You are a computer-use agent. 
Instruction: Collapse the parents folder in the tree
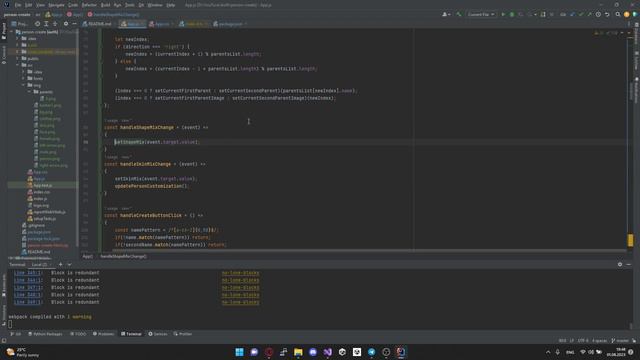click(x=30, y=92)
